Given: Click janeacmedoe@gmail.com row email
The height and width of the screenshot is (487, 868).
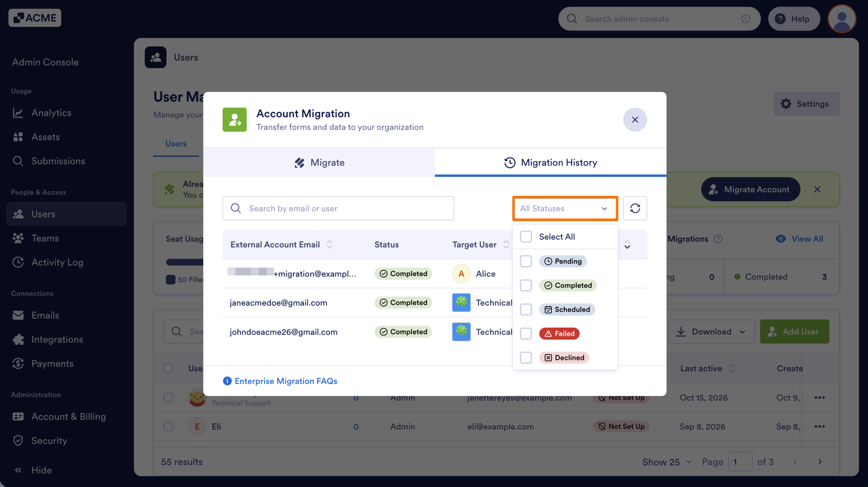Looking at the screenshot, I should pyautogui.click(x=278, y=303).
